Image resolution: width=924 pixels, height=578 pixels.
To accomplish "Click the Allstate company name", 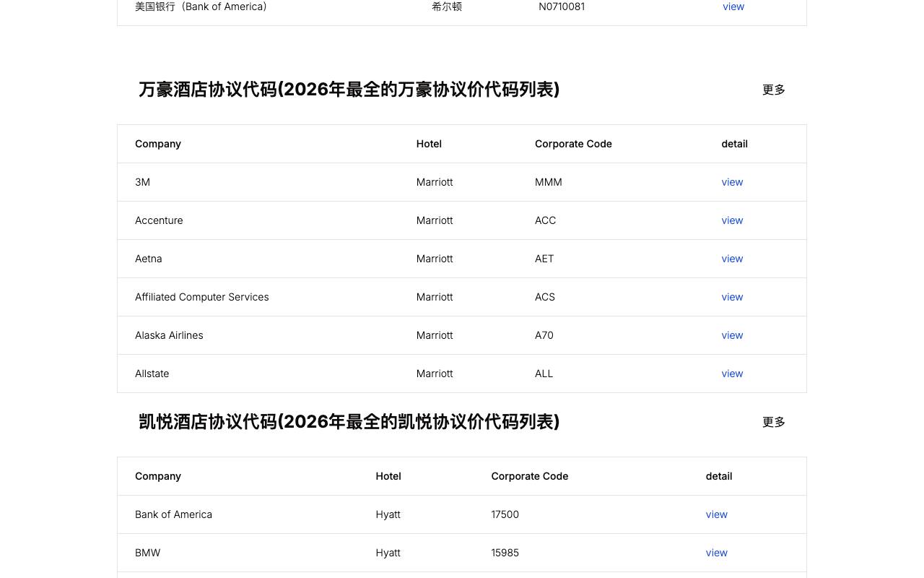I will [152, 374].
